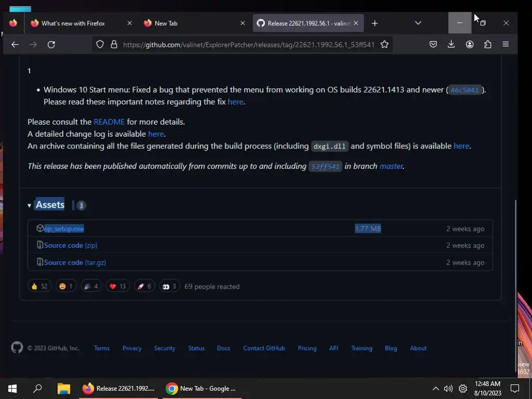Open Privacy footer link
This screenshot has height=399, width=532.
(132, 348)
